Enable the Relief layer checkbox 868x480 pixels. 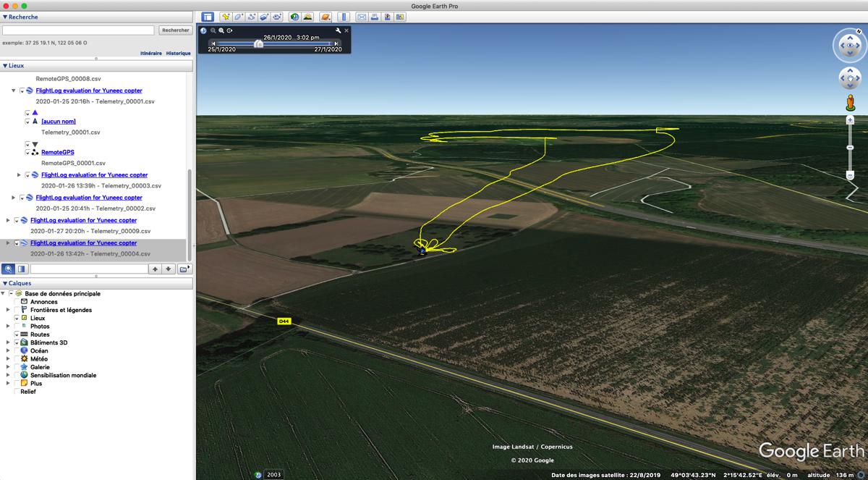click(17, 392)
